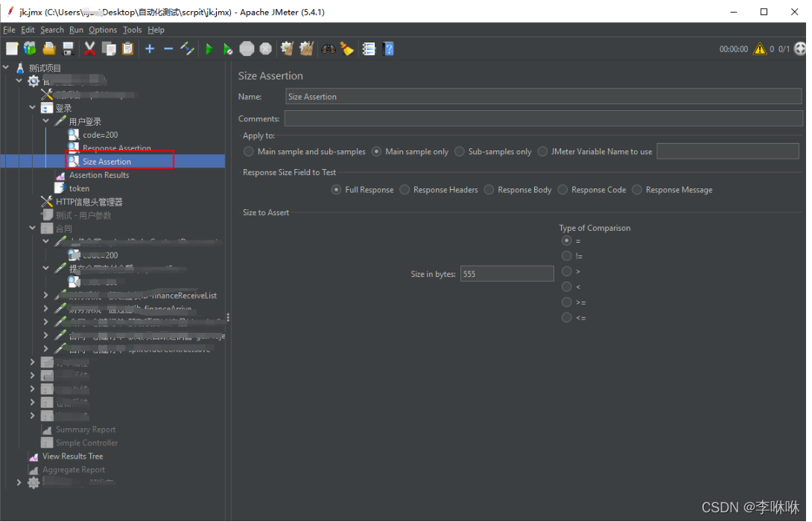Image resolution: width=812 pixels, height=522 pixels.
Task: Click the Size in bytes field
Action: point(507,274)
